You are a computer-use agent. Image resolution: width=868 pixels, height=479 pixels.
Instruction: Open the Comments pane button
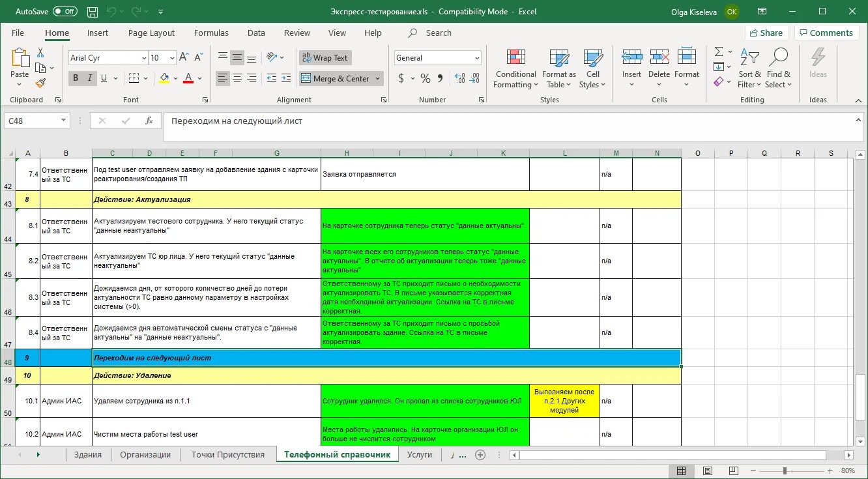(826, 33)
